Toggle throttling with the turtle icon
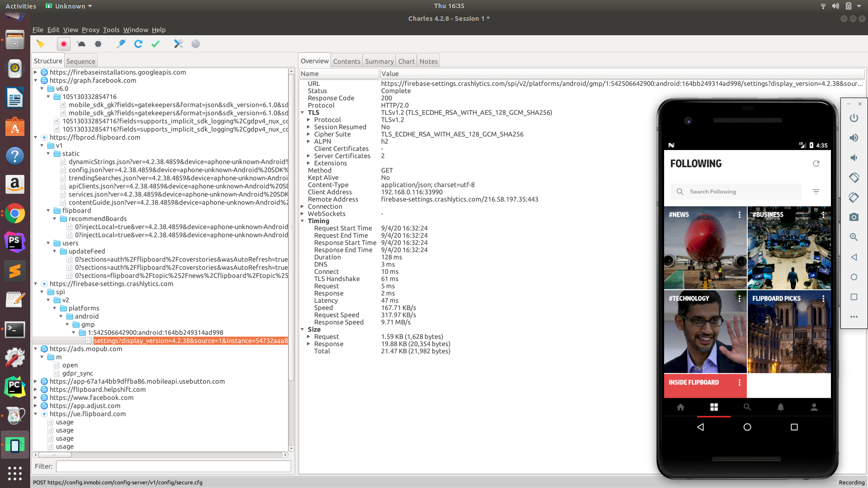The width and height of the screenshot is (868, 488). (81, 44)
